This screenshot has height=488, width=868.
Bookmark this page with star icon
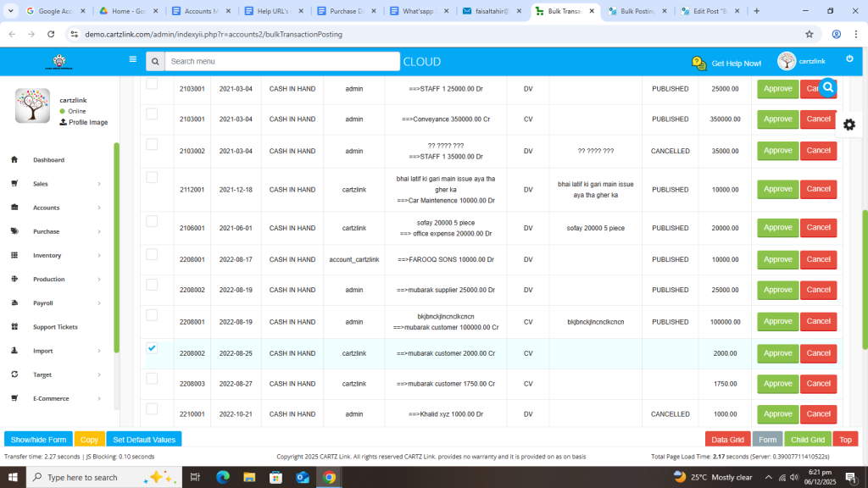tap(810, 34)
